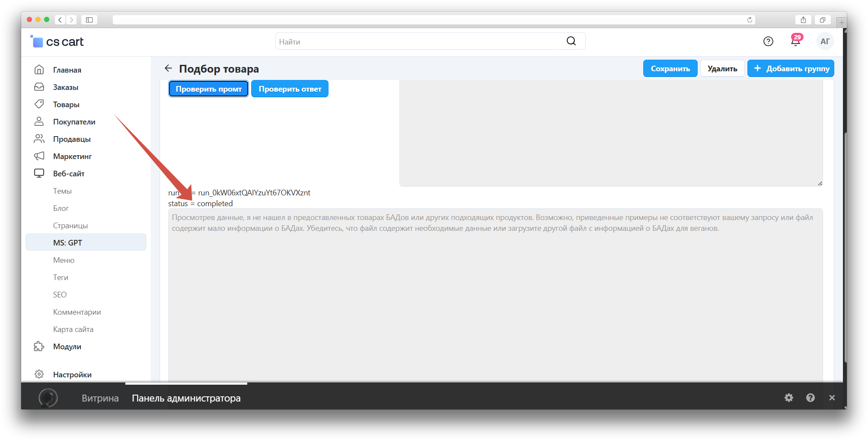Switch to the Витрина tab
868x440 pixels.
coord(100,398)
